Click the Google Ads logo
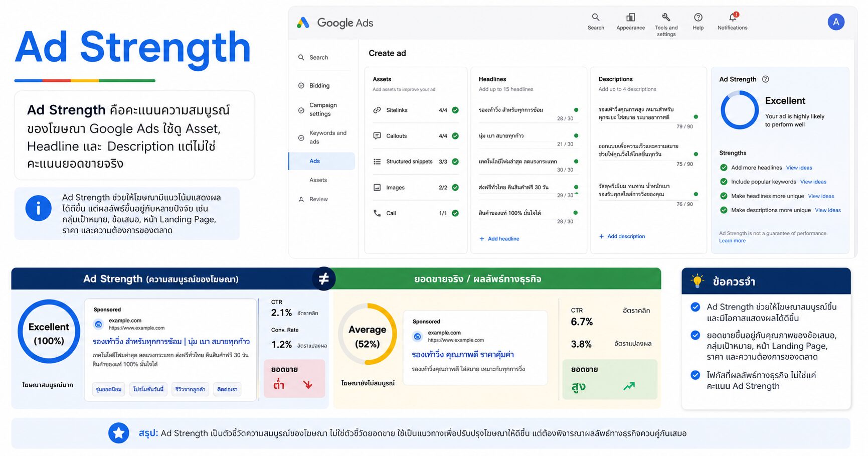Viewport: 868px width, 456px height. coord(335,23)
